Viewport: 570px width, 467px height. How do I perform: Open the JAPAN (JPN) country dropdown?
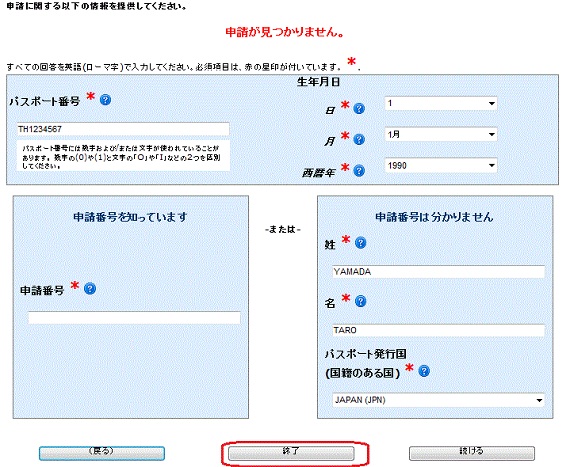(x=438, y=400)
